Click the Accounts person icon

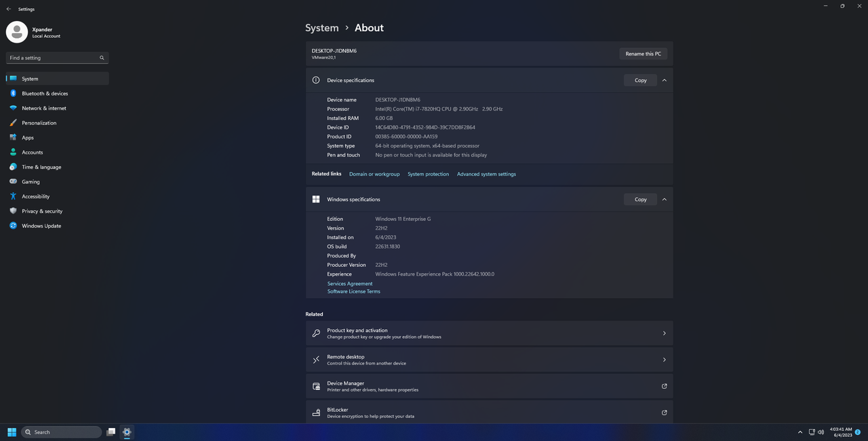pyautogui.click(x=13, y=152)
